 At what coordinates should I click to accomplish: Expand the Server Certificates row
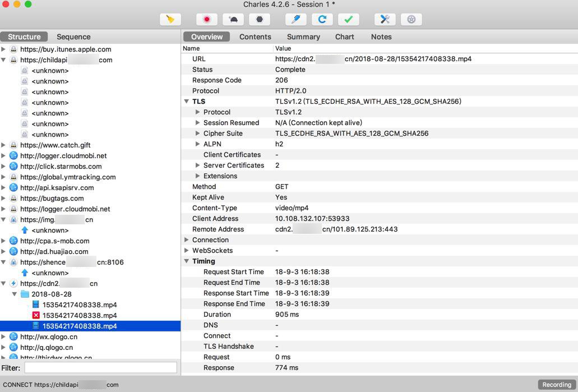[197, 165]
